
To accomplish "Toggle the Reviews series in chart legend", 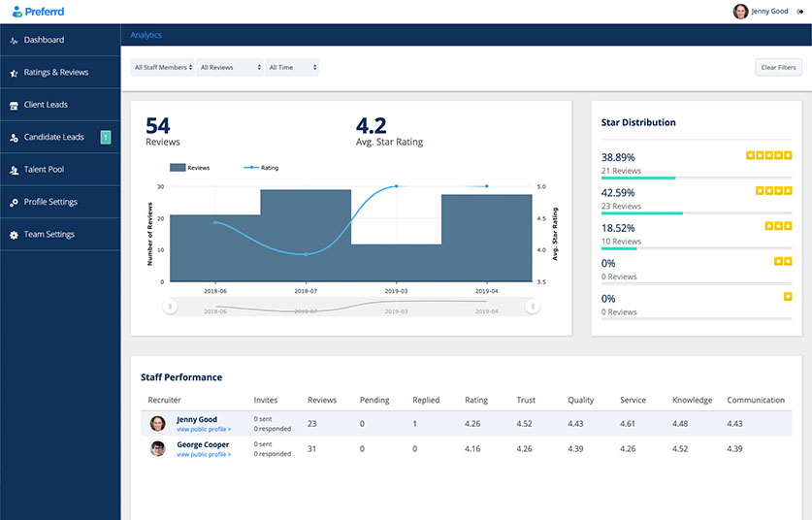I will (x=189, y=167).
